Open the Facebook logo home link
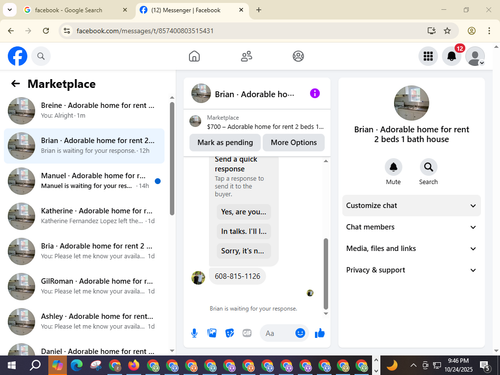The height and width of the screenshot is (375, 500). (x=17, y=56)
